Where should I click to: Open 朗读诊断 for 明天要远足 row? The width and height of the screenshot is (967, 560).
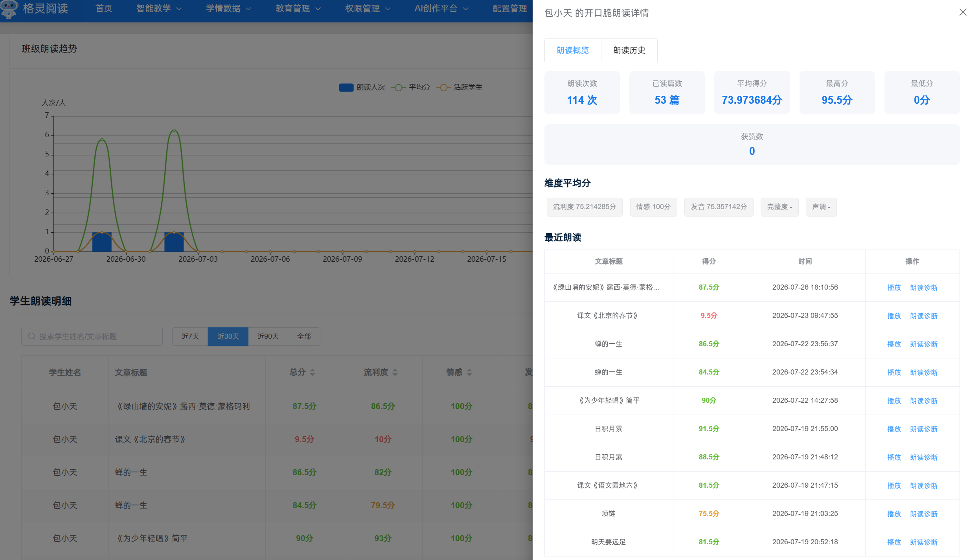click(x=924, y=542)
